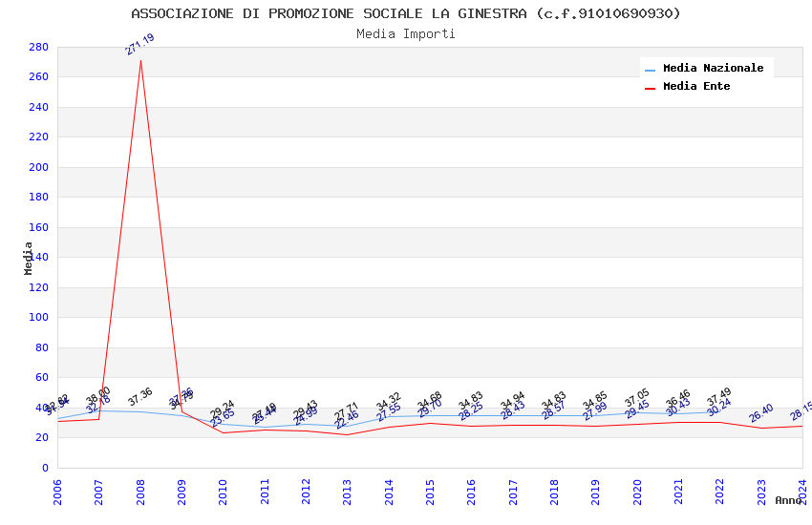Viewport: 812px width, 525px height.
Task: Click the y-axis tick label 200
Action: point(39,167)
